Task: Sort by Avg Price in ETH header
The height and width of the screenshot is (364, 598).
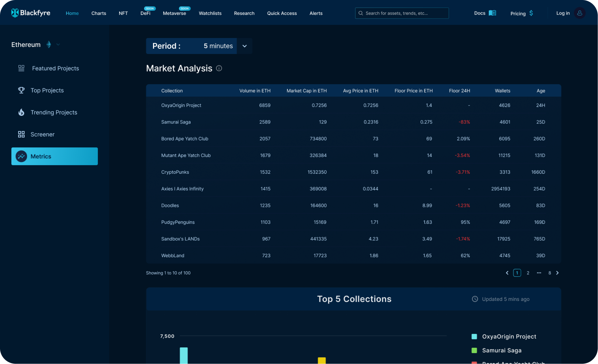Action: 360,91
